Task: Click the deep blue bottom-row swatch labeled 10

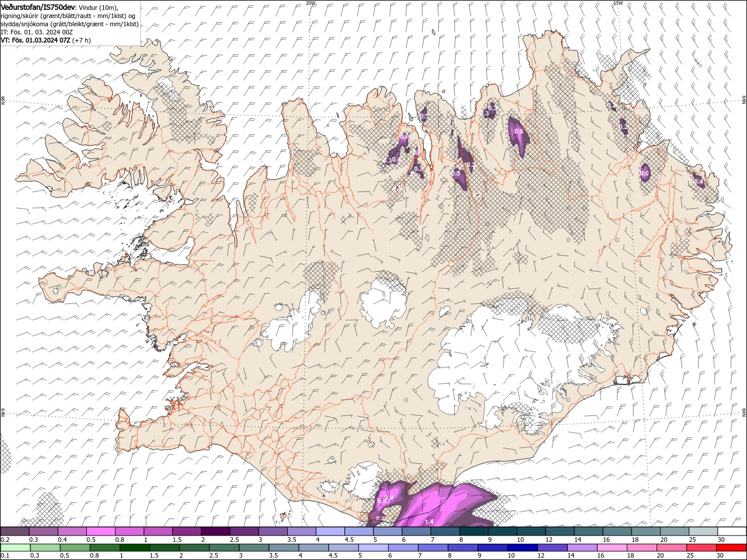Action: [x=522, y=548]
